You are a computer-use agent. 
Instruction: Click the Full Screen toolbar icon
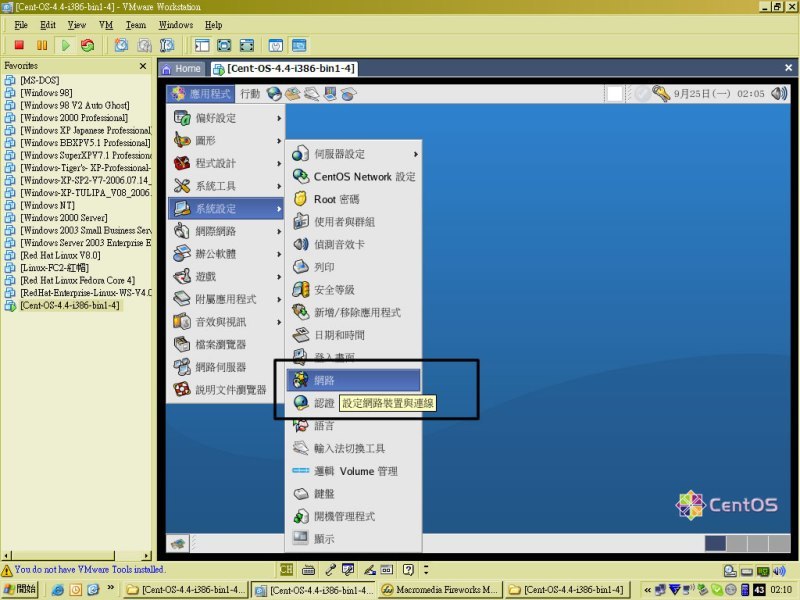click(224, 45)
